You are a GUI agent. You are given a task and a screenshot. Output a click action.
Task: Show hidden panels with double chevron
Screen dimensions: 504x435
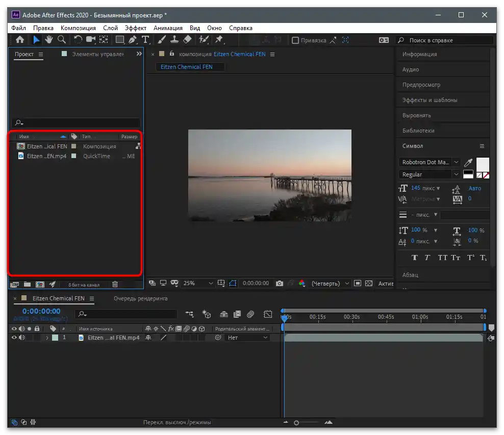coord(139,54)
